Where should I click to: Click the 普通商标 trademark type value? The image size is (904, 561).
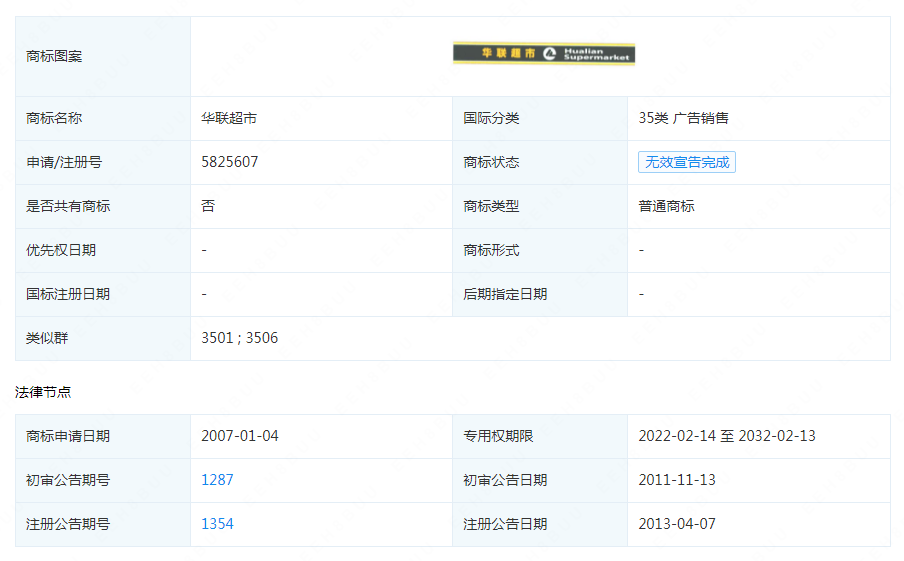666,206
